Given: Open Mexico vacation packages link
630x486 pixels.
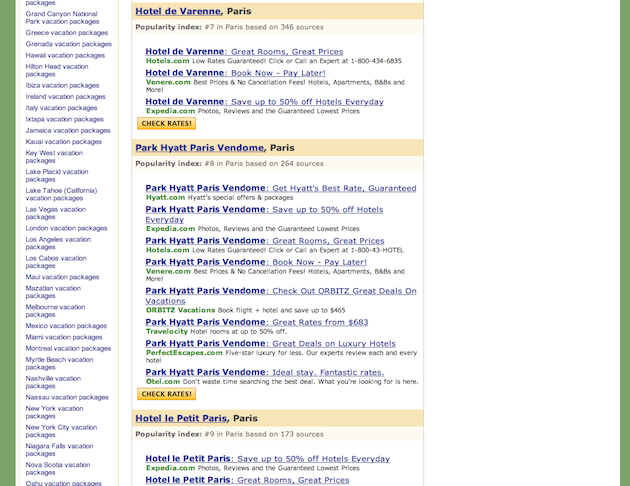Looking at the screenshot, I should click(x=66, y=326).
